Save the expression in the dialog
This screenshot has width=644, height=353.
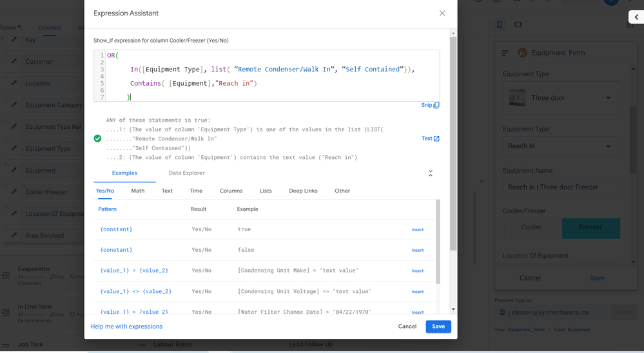[x=438, y=327]
